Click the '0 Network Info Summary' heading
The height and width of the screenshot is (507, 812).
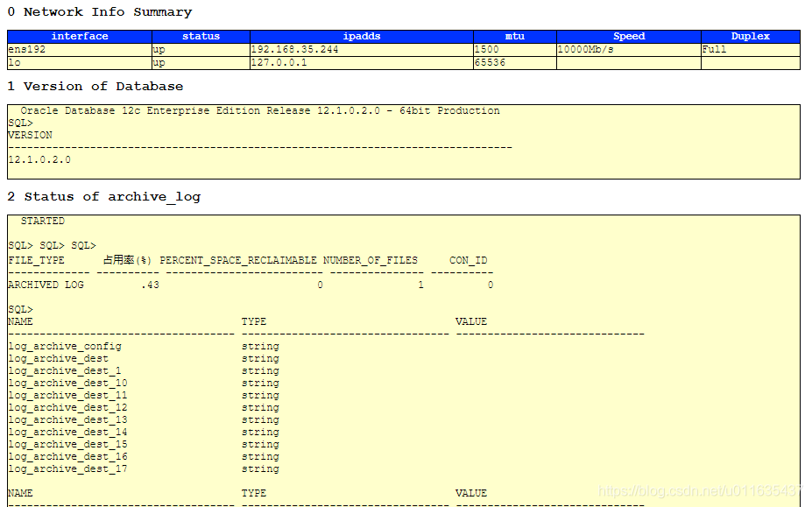(100, 12)
